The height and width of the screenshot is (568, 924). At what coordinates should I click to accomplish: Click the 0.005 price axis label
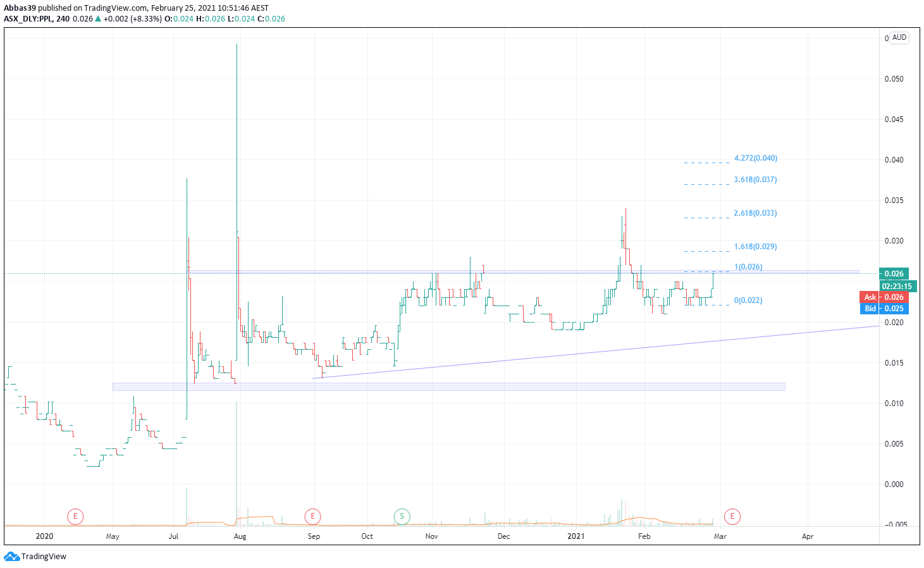point(894,444)
